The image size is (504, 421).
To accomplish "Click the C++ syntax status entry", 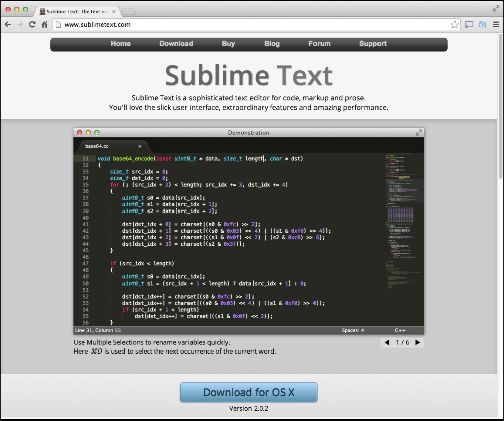I will click(x=400, y=330).
